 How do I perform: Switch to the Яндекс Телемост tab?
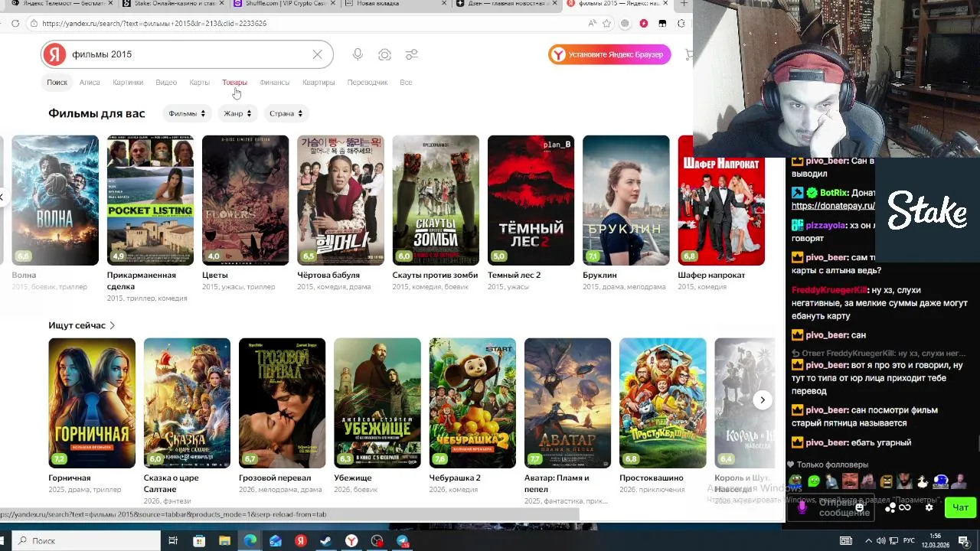click(61, 4)
